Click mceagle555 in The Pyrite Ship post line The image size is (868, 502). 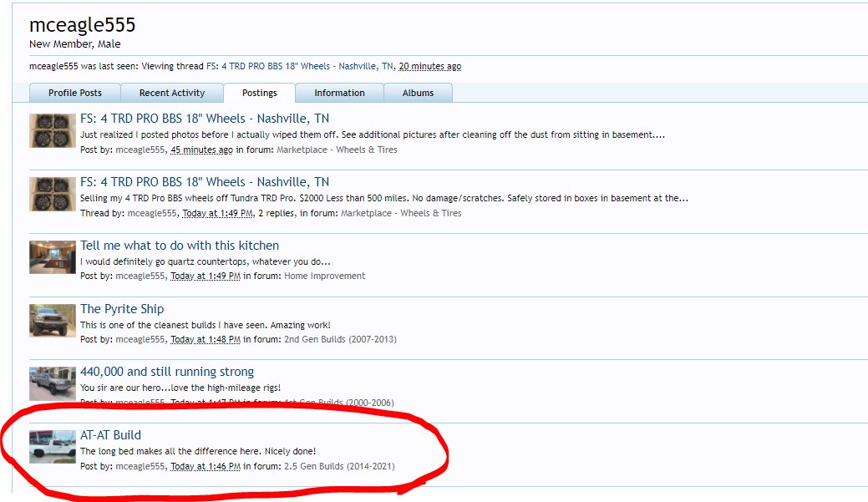point(140,339)
